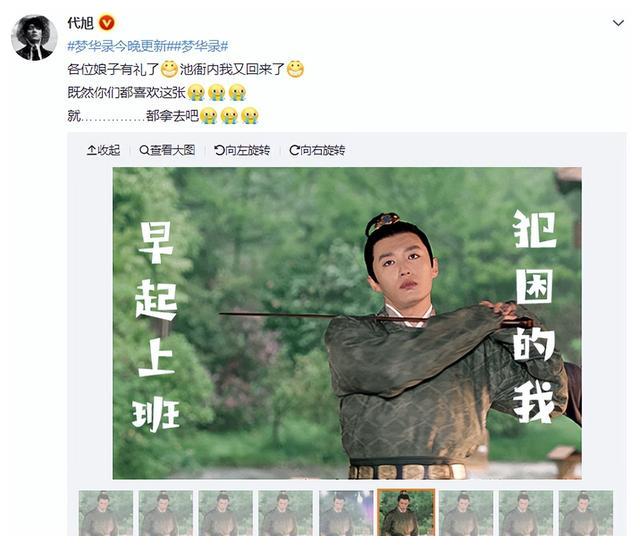Collapse the image with 收起
The width and height of the screenshot is (640, 546).
click(x=103, y=150)
